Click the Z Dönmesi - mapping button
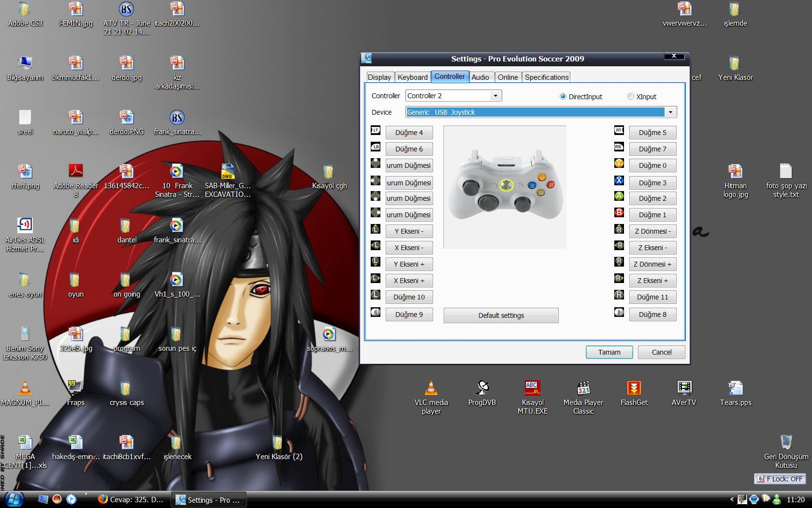This screenshot has height=508, width=812. click(x=652, y=231)
